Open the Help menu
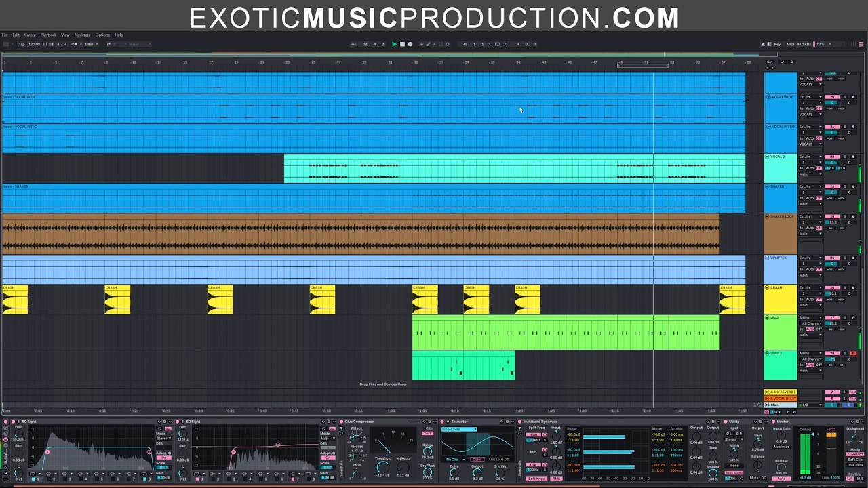Viewport: 868px width, 488px height. coord(119,35)
